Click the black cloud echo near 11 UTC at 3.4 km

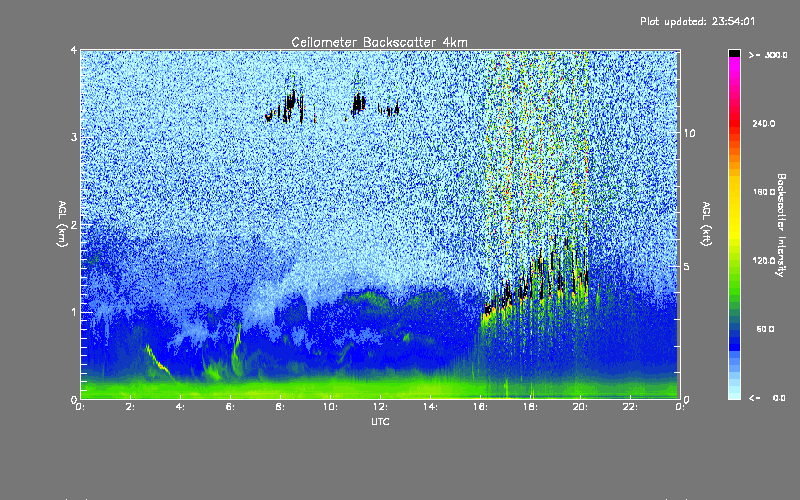pos(358,104)
